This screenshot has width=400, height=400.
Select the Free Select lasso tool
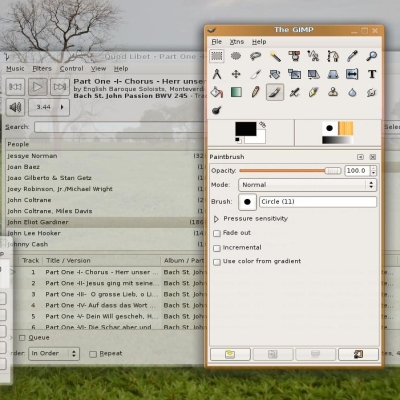[x=255, y=56]
